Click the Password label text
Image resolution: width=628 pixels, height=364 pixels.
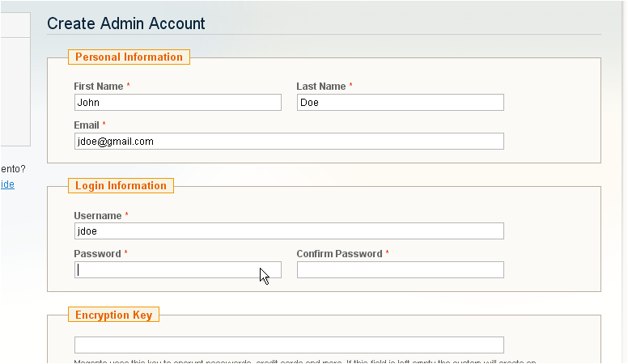pyautogui.click(x=97, y=254)
